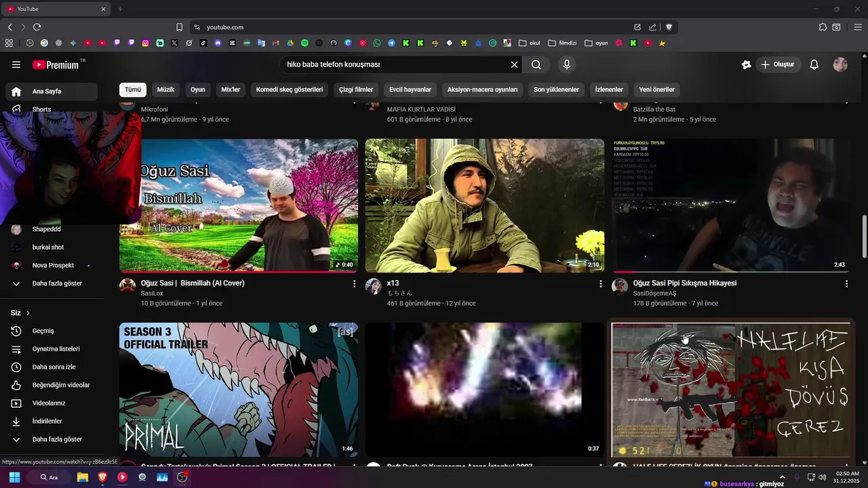The width and height of the screenshot is (868, 488).
Task: Click the magnifier search button
Action: pyautogui.click(x=536, y=64)
